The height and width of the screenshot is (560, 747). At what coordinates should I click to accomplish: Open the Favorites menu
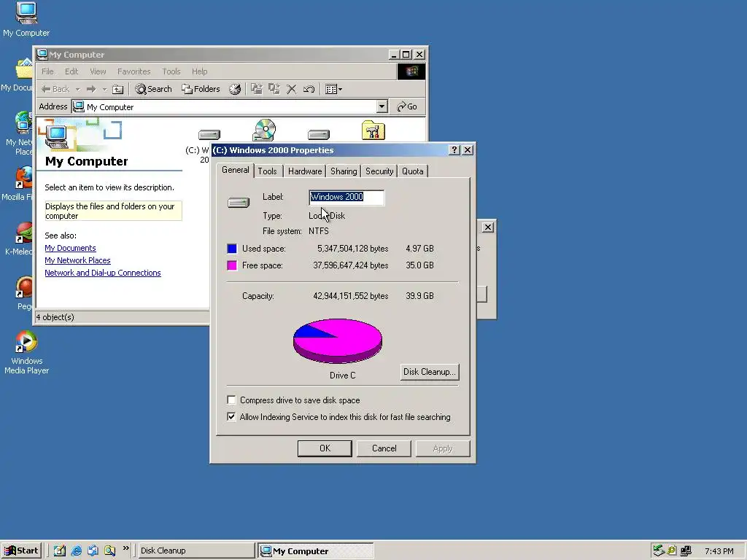point(134,71)
